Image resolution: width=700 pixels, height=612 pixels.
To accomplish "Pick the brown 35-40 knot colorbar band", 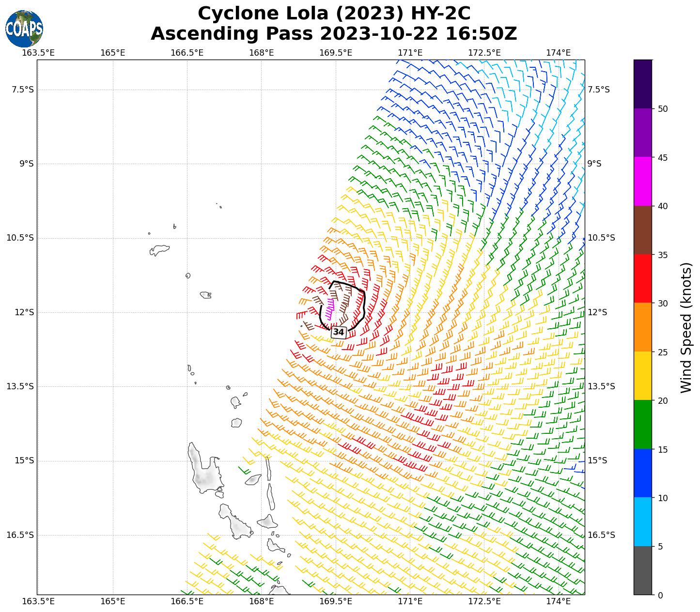I will [643, 230].
